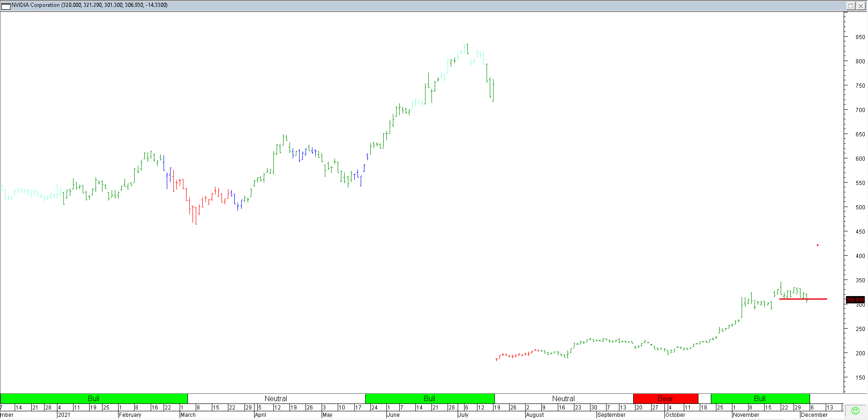Click the 850 price axis label
Image resolution: width=868 pixels, height=420 pixels.
pos(860,37)
